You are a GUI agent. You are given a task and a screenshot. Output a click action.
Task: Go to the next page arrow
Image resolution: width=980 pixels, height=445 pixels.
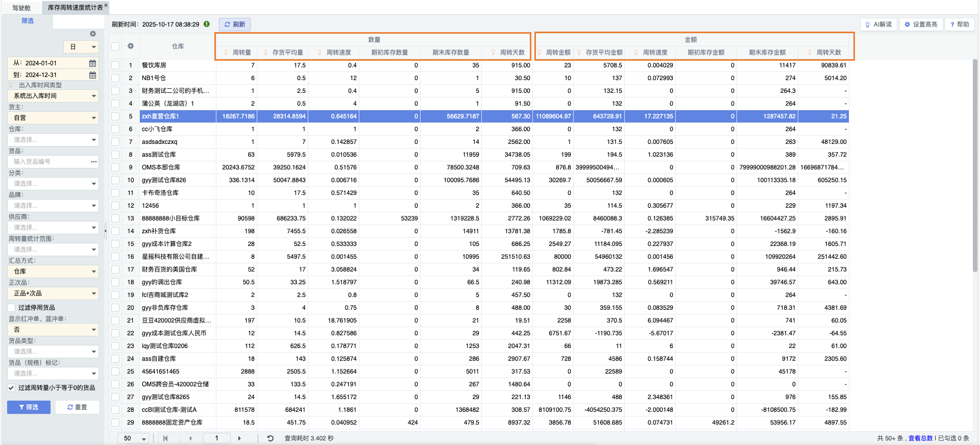[x=239, y=438]
